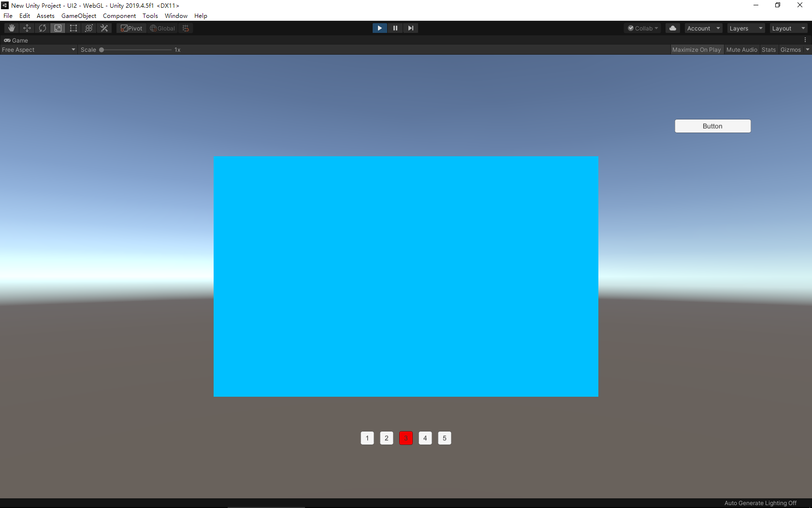Open the custom editor tools wrench icon

104,28
